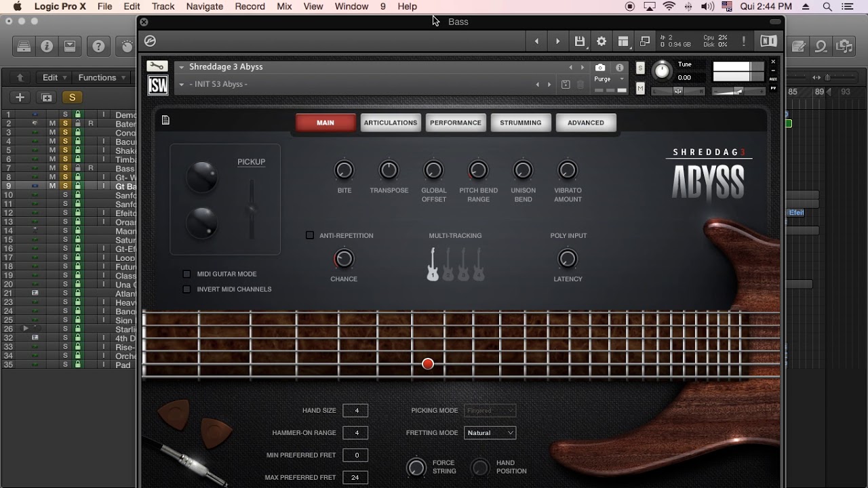Toggle the global track solo S button
868x488 pixels.
tap(72, 98)
